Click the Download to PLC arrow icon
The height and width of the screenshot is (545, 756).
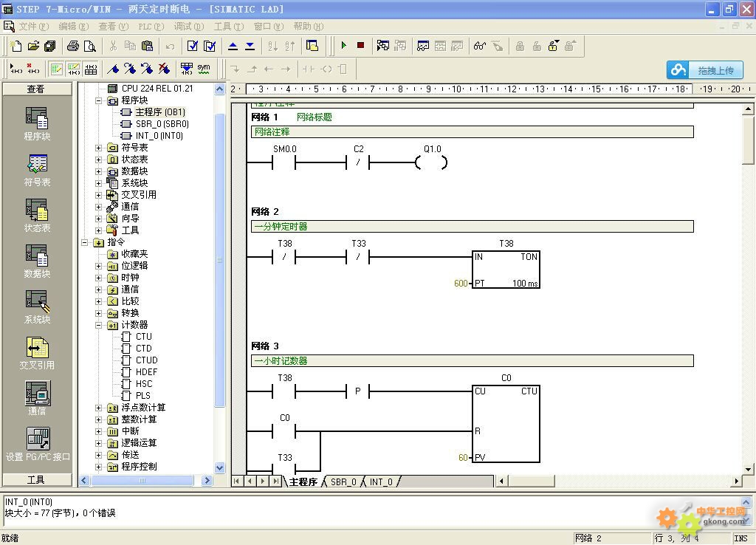click(250, 46)
